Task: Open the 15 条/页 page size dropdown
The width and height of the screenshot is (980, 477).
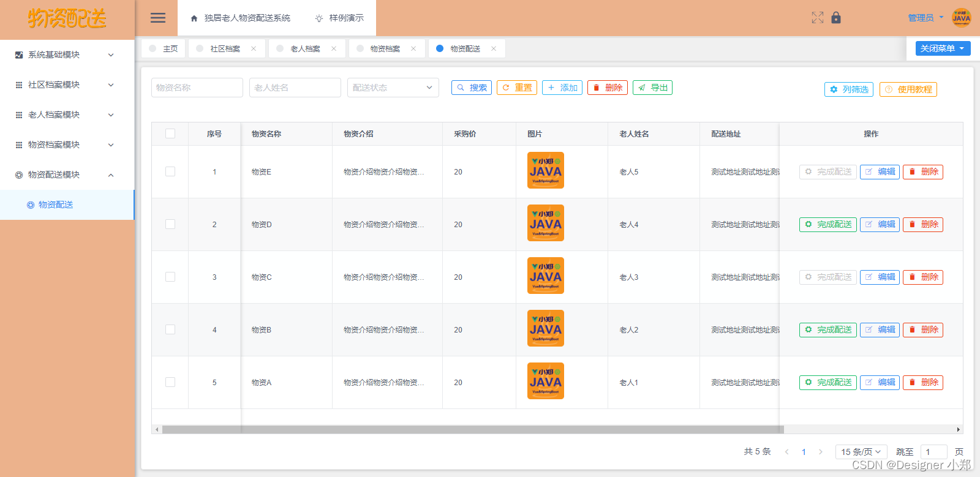Action: coord(862,452)
